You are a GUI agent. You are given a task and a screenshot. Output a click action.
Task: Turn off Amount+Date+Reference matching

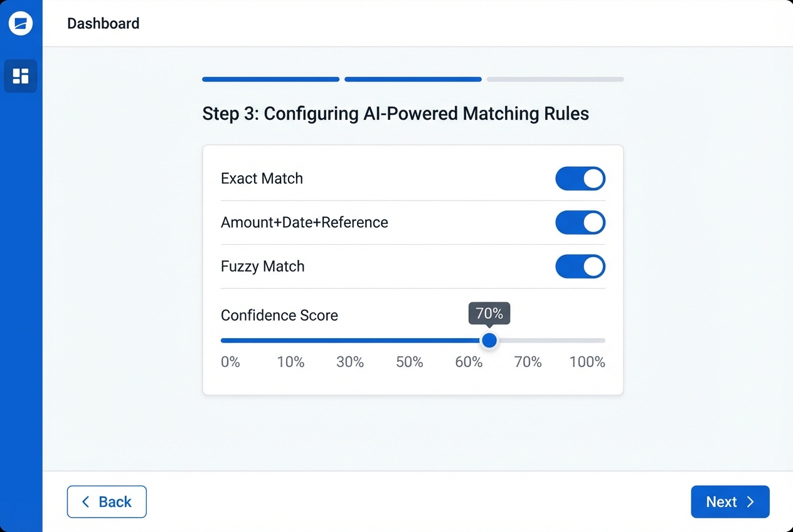[x=580, y=222]
